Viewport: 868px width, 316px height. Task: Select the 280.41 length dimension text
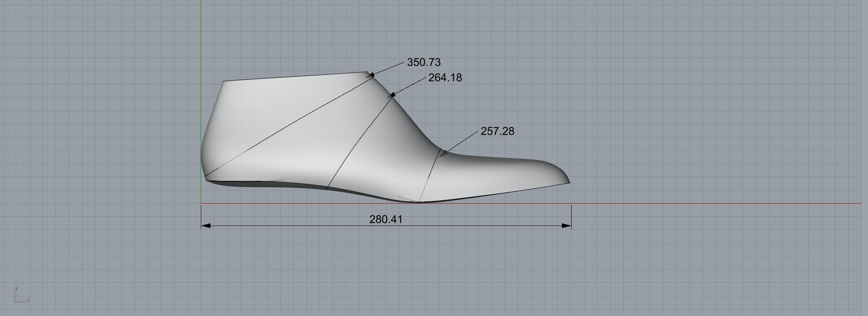point(385,219)
